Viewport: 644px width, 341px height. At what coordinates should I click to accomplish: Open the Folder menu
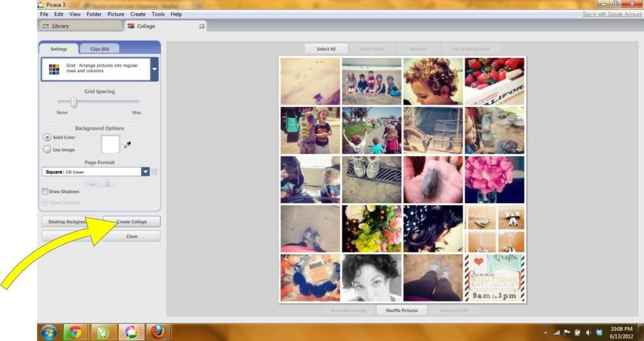pos(94,14)
